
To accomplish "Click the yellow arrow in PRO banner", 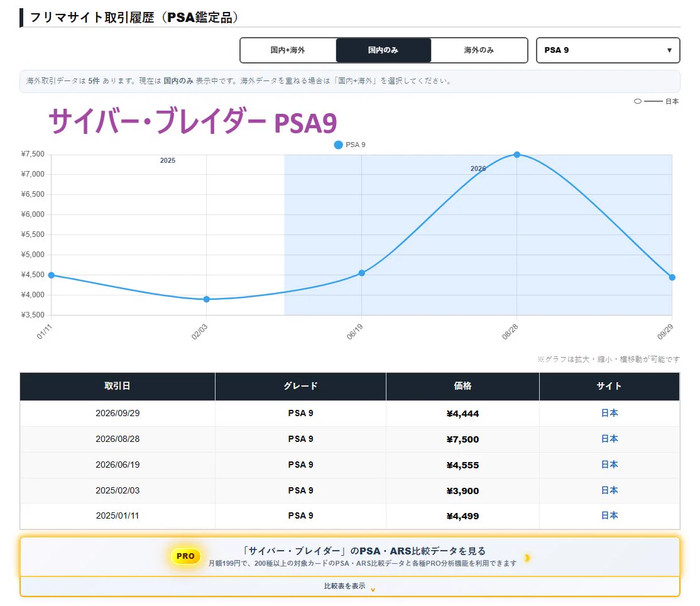I will 527,558.
